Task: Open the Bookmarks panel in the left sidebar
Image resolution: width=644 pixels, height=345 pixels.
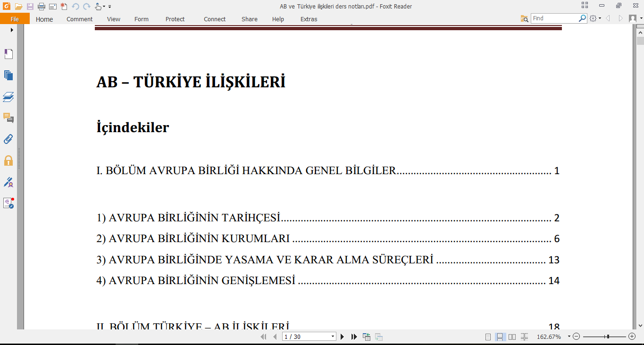Action: point(8,54)
